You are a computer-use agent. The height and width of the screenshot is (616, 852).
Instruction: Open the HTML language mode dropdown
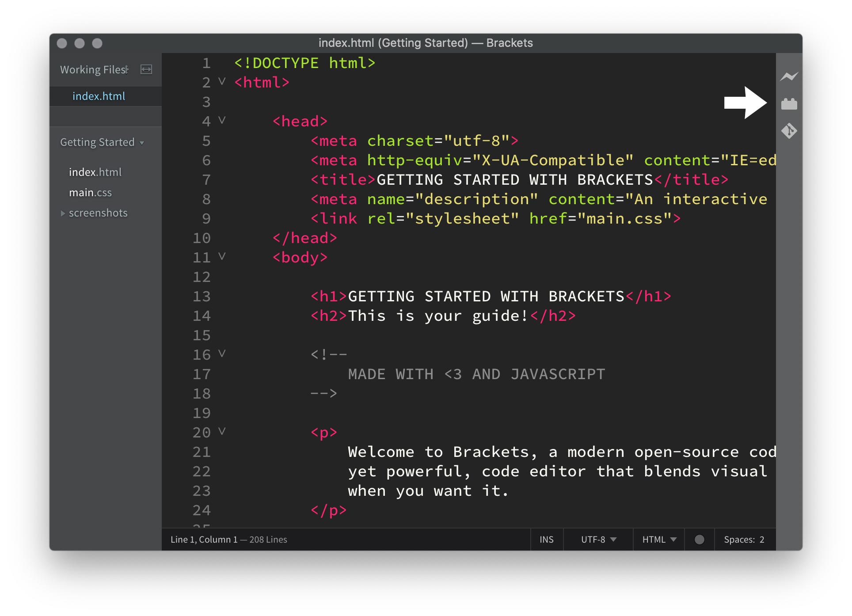click(659, 540)
